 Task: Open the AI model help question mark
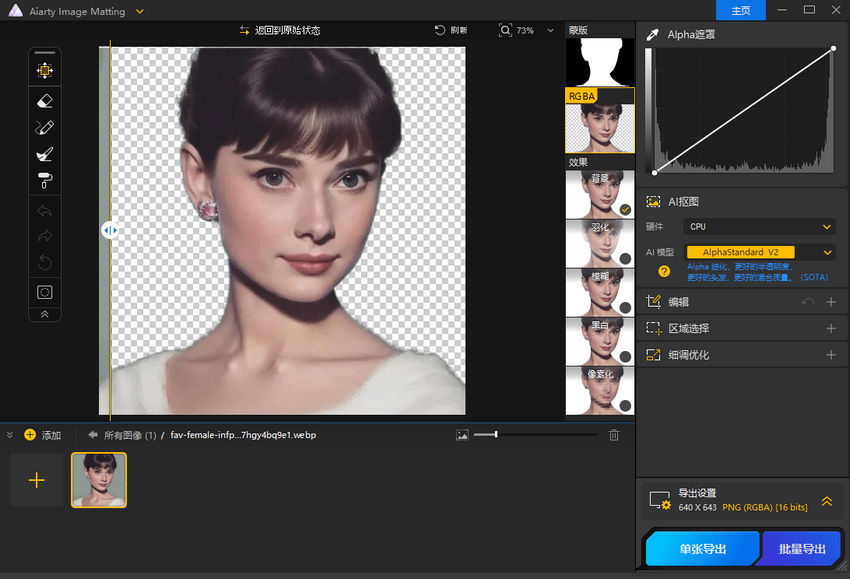coord(664,271)
